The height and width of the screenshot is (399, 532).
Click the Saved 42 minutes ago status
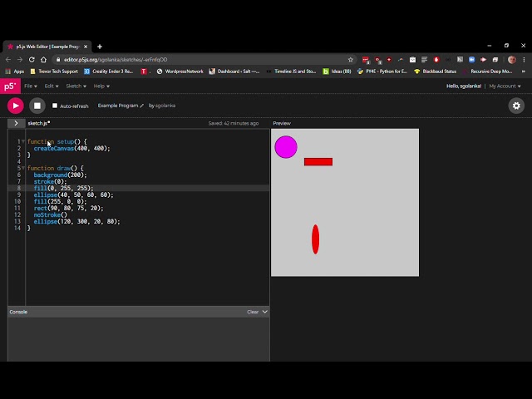click(234, 123)
